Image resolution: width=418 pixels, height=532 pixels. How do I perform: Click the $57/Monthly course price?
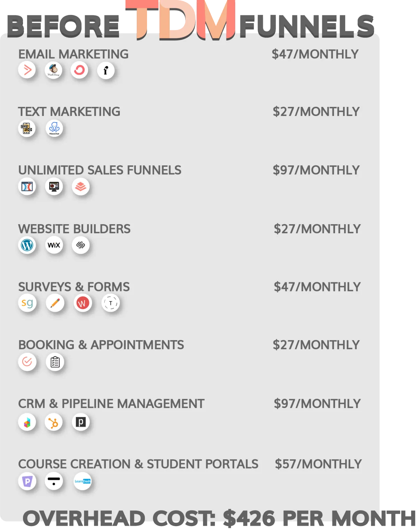pos(318,464)
